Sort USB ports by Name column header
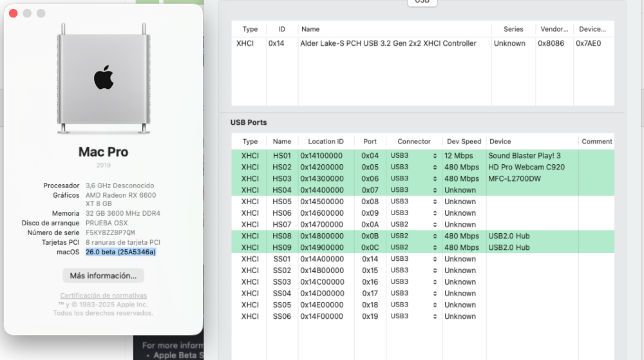This screenshot has height=360, width=644. click(x=282, y=141)
